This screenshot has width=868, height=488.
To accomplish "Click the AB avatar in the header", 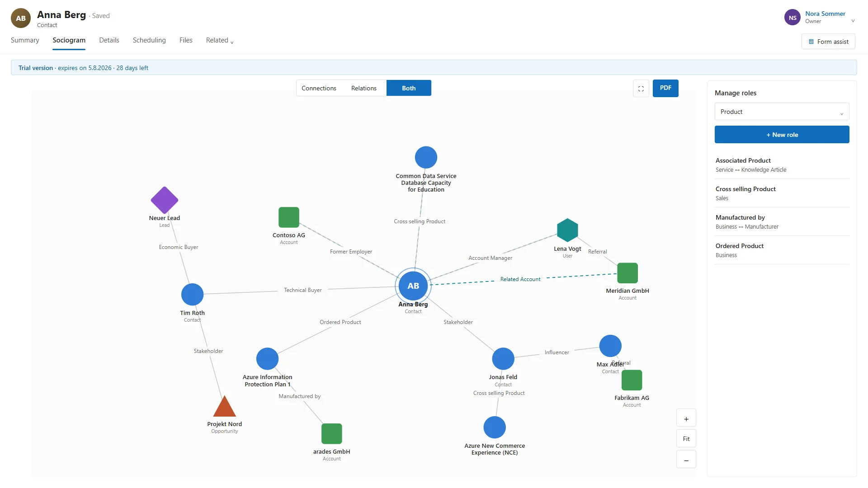I will point(21,18).
